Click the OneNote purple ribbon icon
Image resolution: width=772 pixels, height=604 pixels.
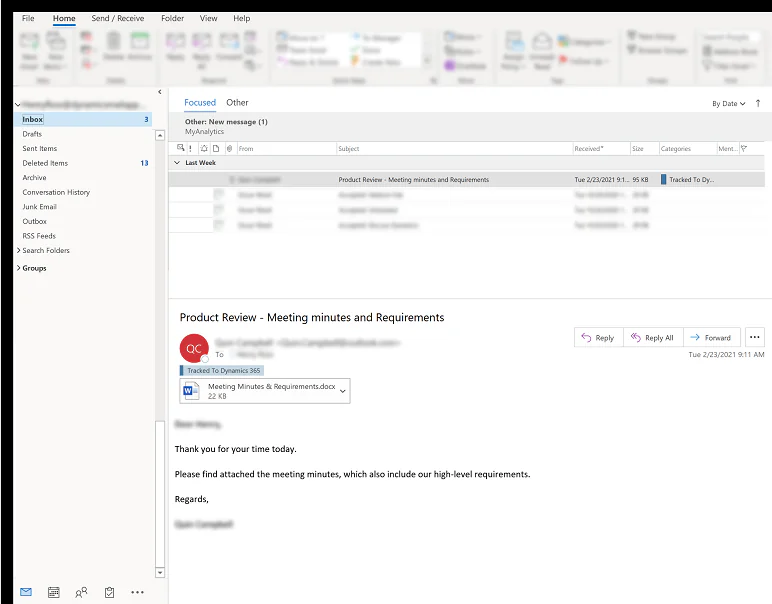pos(450,65)
